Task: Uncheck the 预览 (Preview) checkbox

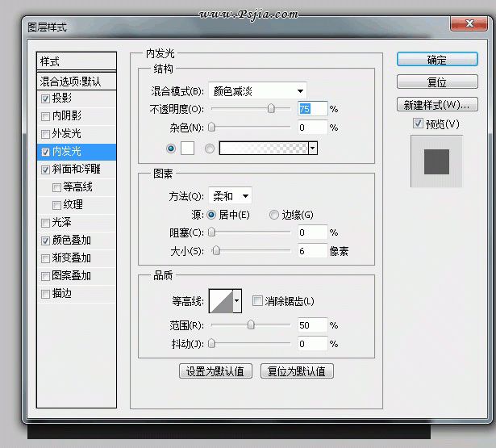Action: pyautogui.click(x=417, y=124)
